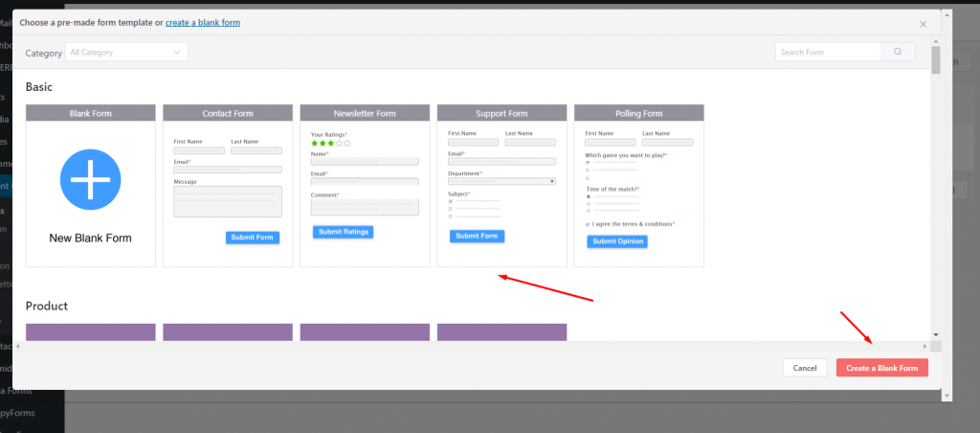The height and width of the screenshot is (433, 980).
Task: Open the All Category dropdown
Action: click(126, 52)
